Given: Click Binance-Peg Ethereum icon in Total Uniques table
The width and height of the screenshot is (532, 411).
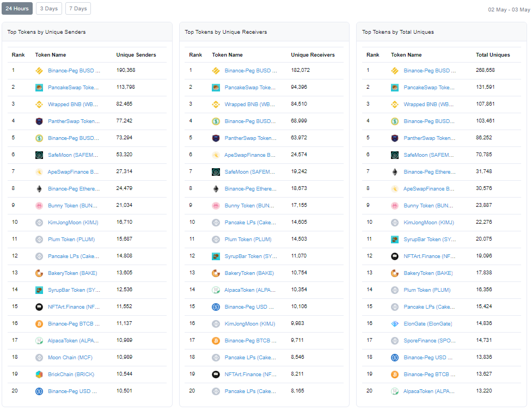Looking at the screenshot, I should click(x=395, y=172).
